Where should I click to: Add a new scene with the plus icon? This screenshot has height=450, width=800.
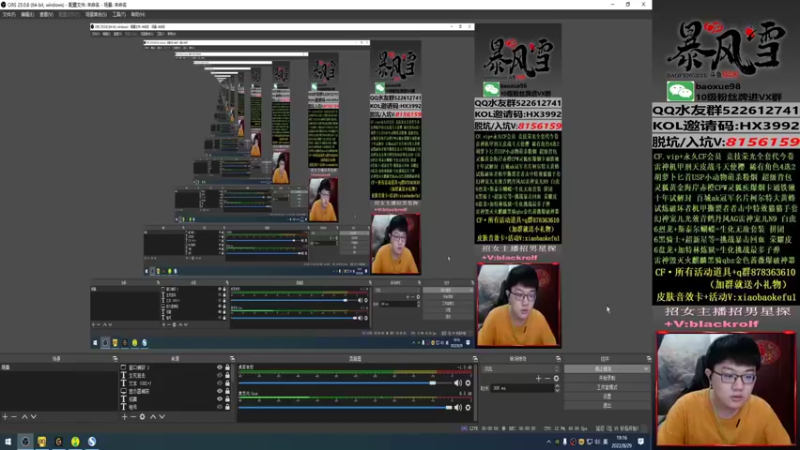click(x=5, y=417)
